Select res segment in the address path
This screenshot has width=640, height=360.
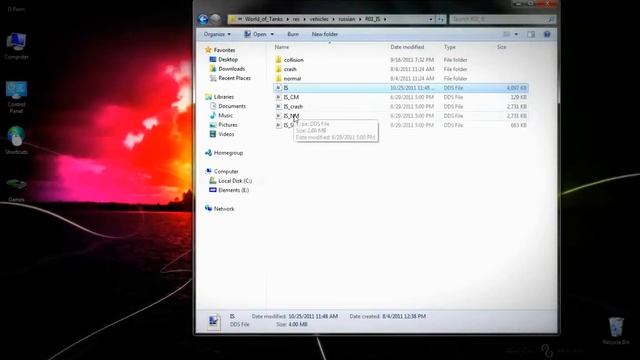tap(296, 19)
